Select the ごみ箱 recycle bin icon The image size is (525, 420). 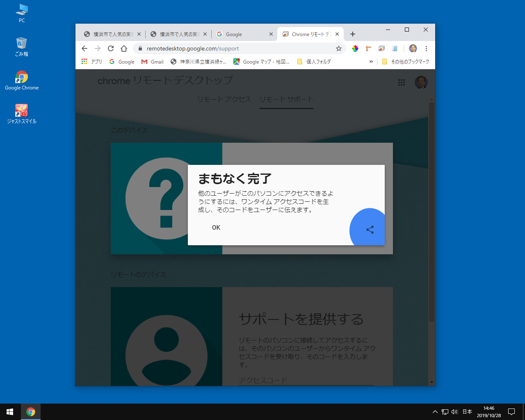22,47
